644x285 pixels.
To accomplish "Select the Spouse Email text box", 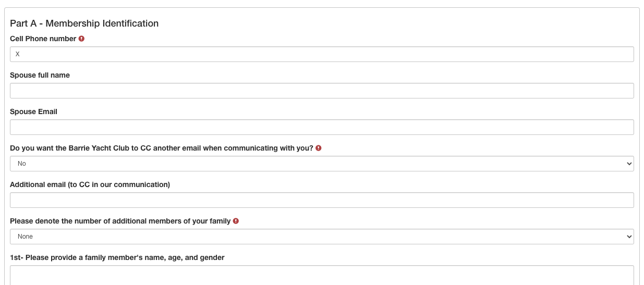I will coord(322,127).
